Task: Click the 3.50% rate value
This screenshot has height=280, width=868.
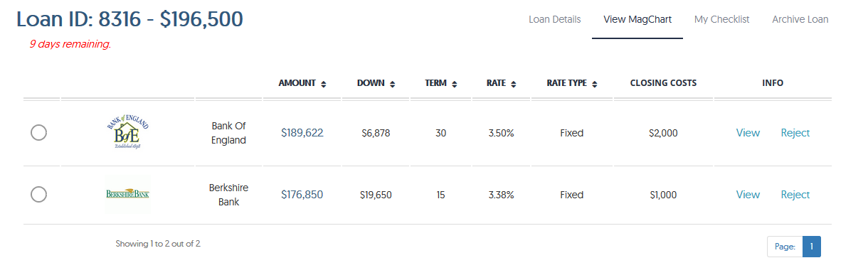Action: [502, 133]
